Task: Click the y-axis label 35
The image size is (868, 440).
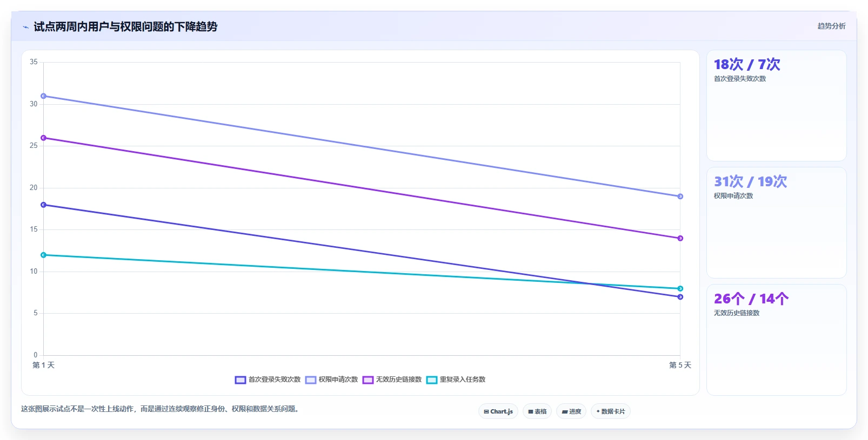Action: tap(34, 62)
